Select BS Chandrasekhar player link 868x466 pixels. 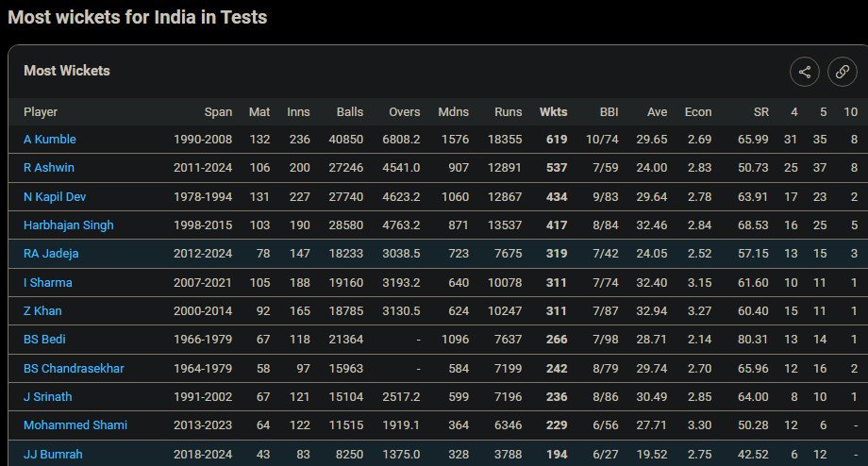click(74, 369)
